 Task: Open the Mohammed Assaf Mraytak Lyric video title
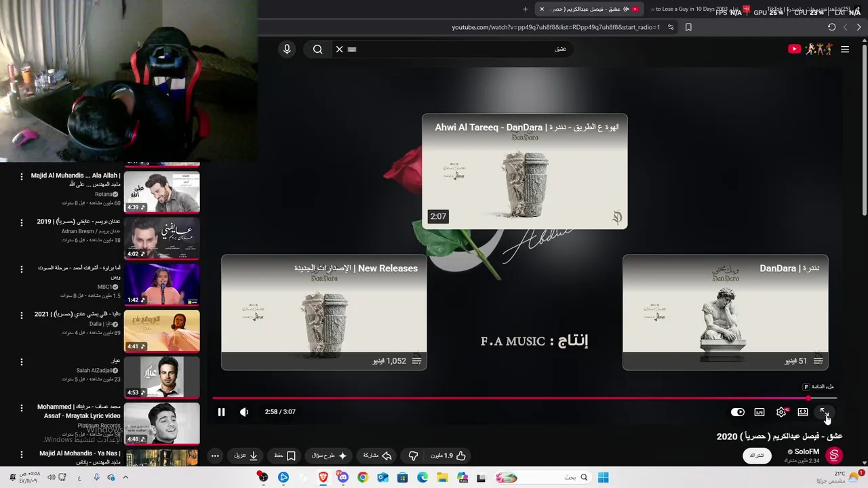tap(79, 411)
